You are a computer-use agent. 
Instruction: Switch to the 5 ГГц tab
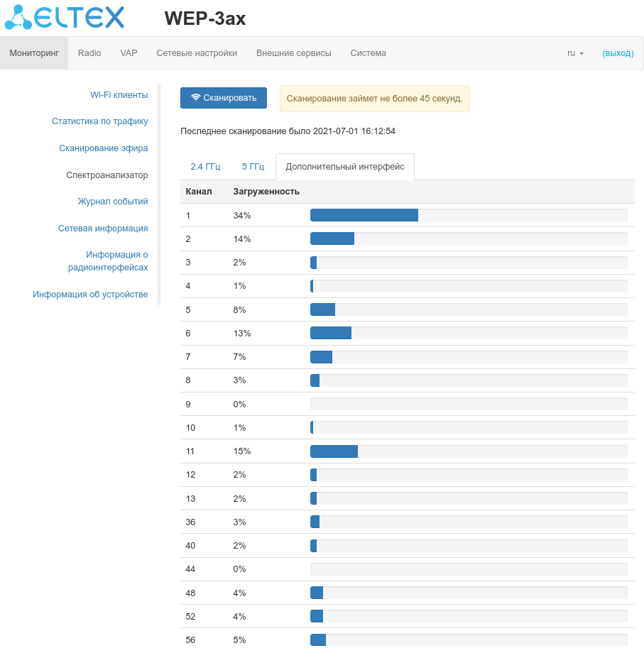point(253,167)
